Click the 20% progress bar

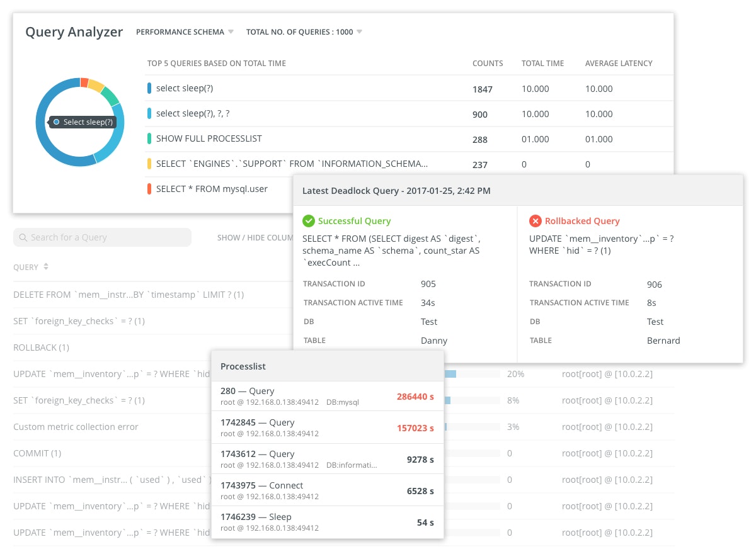click(472, 374)
